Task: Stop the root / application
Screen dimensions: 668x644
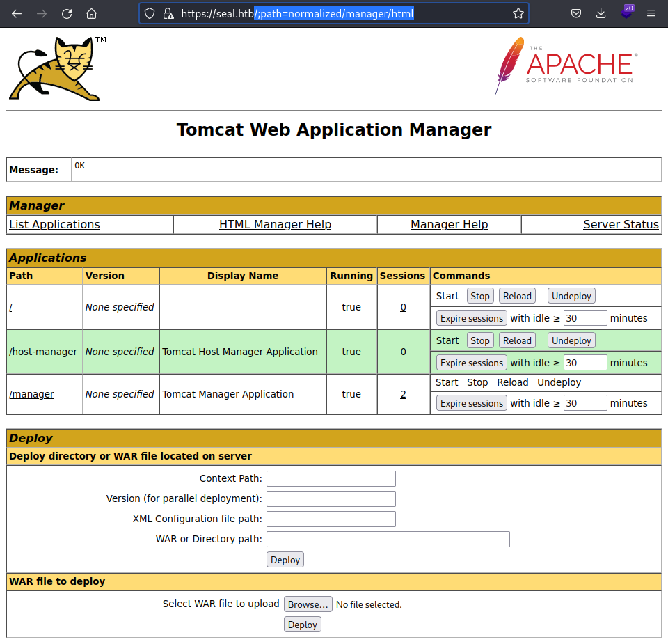Action: point(480,296)
